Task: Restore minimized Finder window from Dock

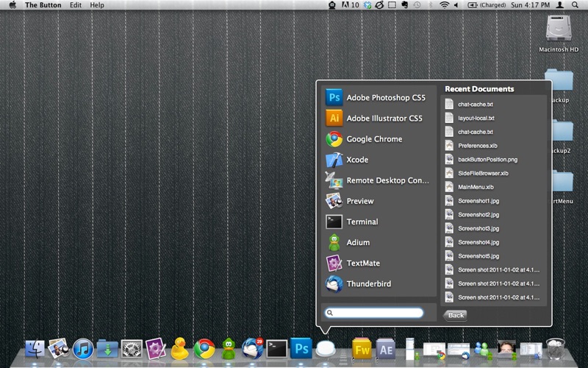Action: (531, 350)
